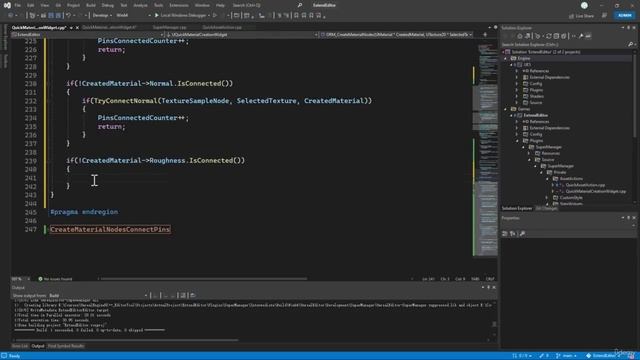Open the class scope UQuickMaterialCreationWidget dropdown

click(x=242, y=35)
